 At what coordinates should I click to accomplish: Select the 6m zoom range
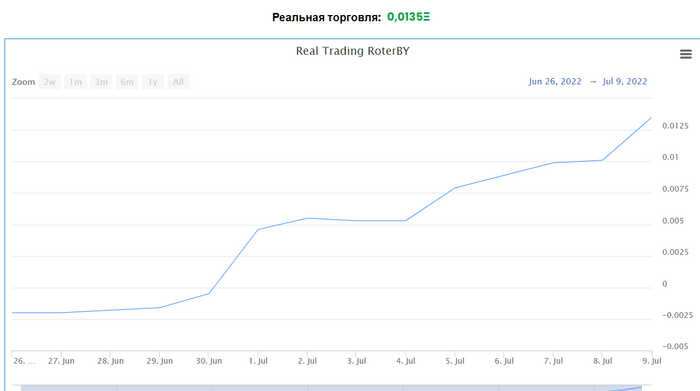point(127,82)
